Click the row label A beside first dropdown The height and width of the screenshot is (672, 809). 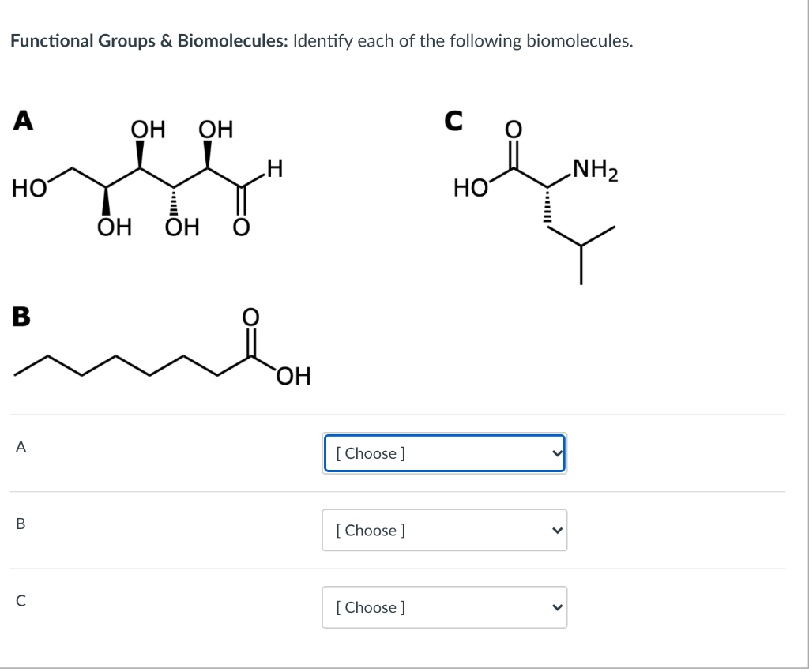click(21, 447)
